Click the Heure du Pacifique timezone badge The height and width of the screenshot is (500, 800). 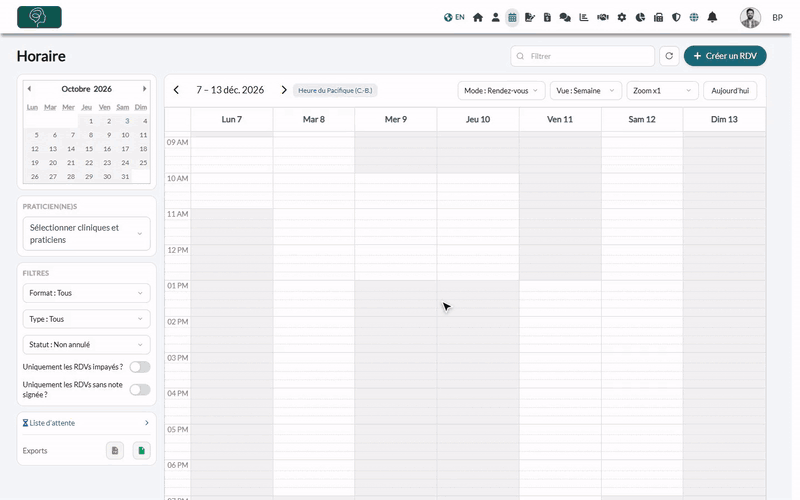[335, 90]
